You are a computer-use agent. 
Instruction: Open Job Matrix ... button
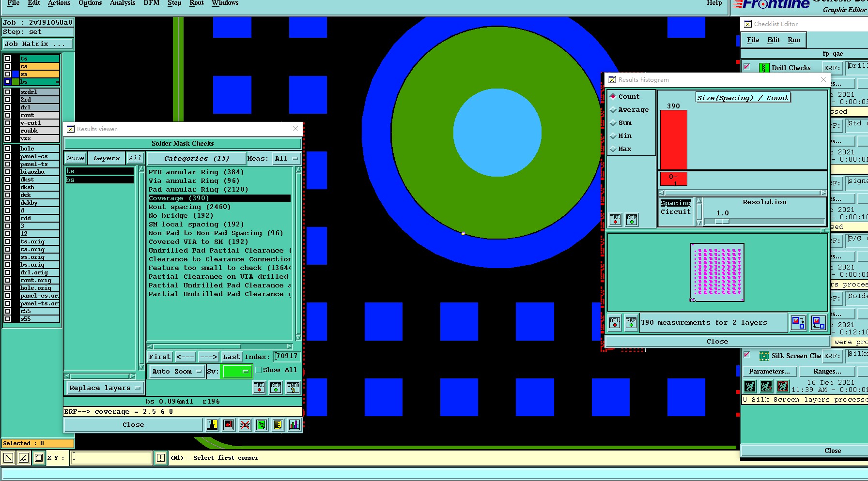click(37, 44)
